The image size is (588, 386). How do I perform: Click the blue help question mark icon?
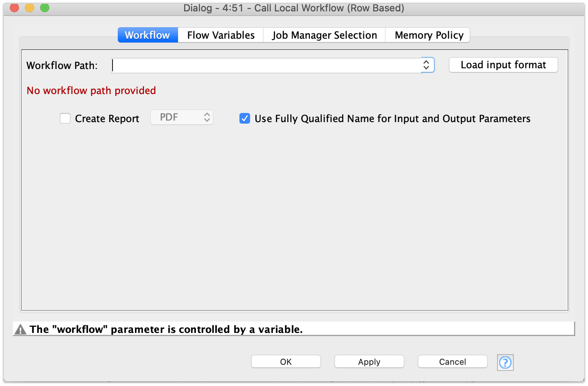(x=505, y=362)
